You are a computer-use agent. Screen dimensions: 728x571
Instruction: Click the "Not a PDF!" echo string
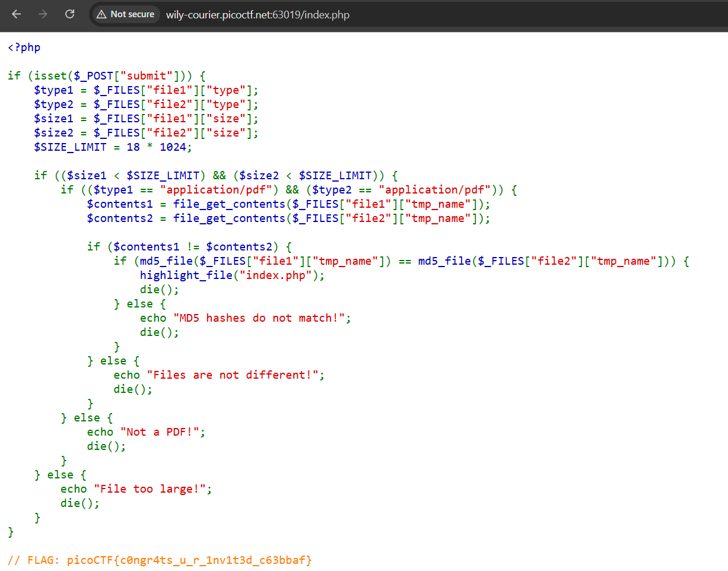[x=160, y=432]
